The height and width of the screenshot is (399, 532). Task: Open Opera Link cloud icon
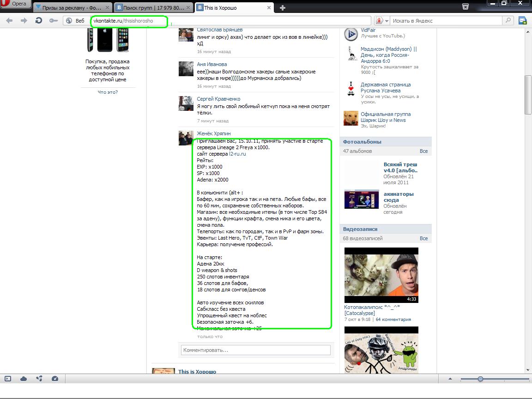pos(24,379)
